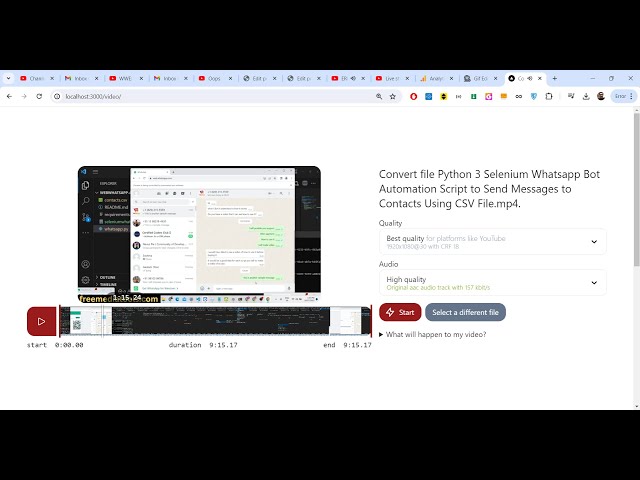Switch to the Gif Editor tab

[479, 78]
